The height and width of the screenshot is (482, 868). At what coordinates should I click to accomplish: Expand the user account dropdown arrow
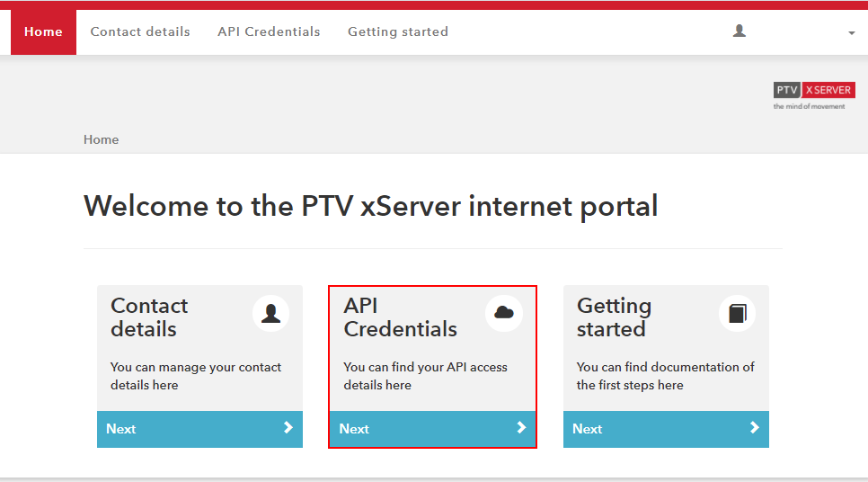[x=852, y=33]
